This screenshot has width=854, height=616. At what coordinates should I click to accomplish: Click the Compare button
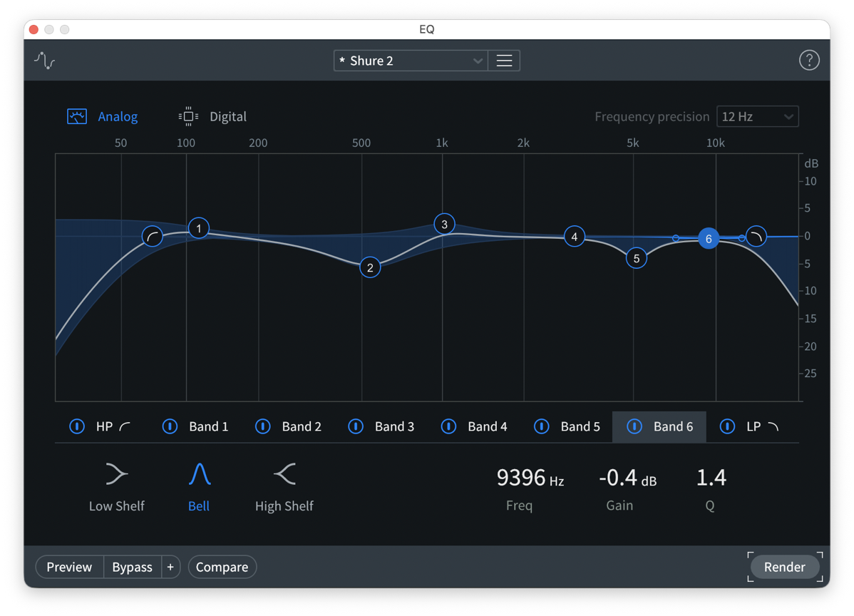pos(222,567)
